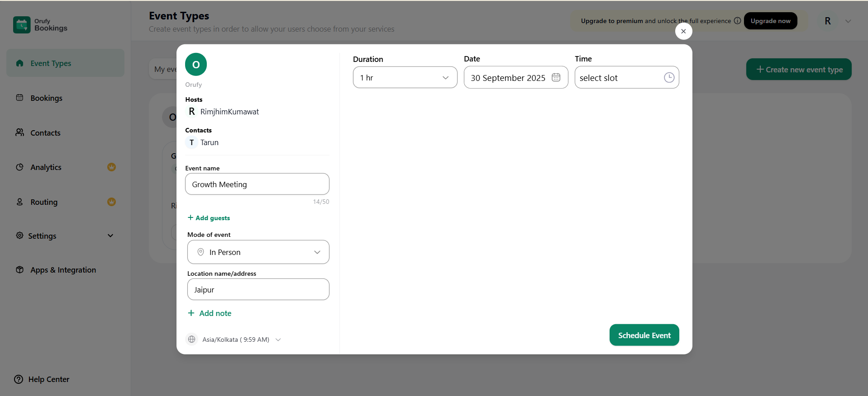
Task: Click the globe icon beside timezone
Action: point(192,339)
